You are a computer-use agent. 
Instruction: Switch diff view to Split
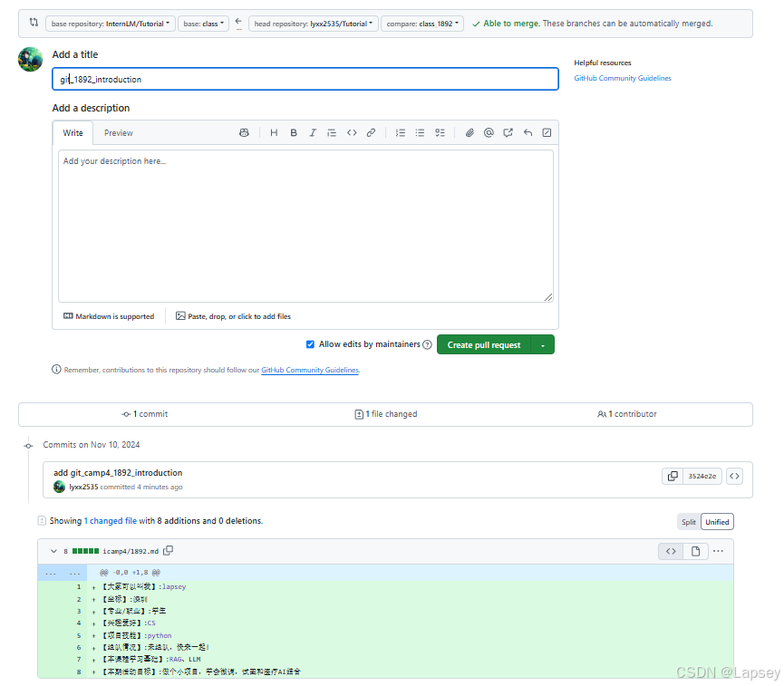tap(689, 522)
